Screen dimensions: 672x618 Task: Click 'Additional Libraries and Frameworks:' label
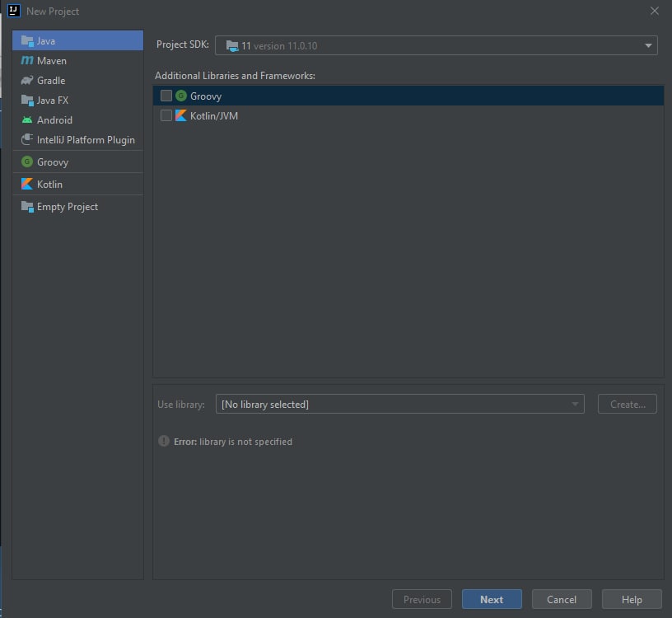pos(235,76)
